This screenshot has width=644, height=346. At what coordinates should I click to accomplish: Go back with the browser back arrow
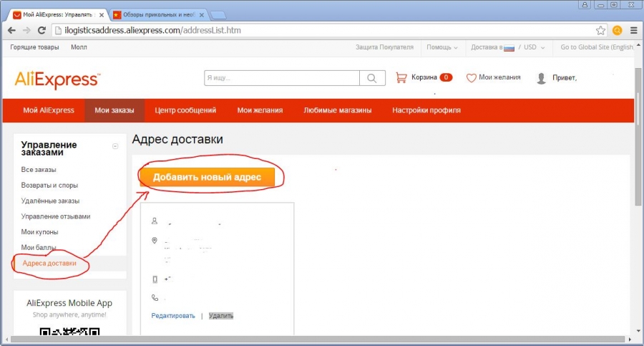click(11, 30)
